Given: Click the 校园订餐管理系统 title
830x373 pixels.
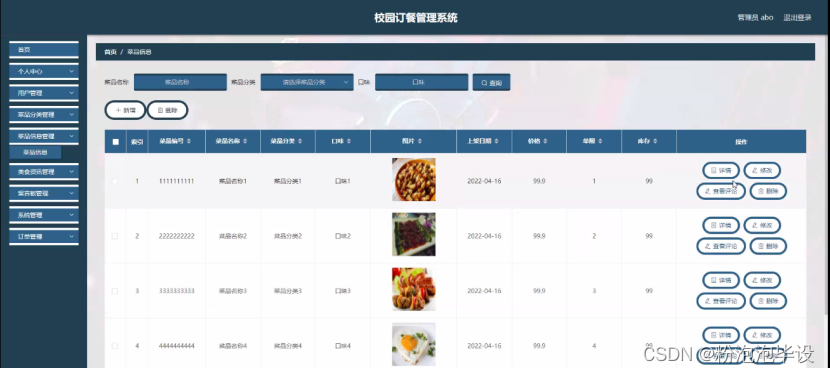Looking at the screenshot, I should (x=416, y=18).
